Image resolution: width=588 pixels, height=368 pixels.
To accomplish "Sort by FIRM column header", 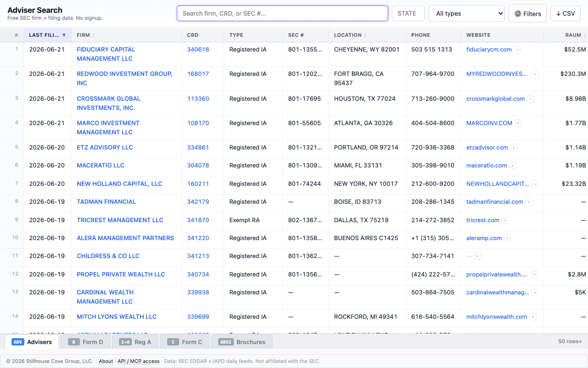I will (126, 35).
